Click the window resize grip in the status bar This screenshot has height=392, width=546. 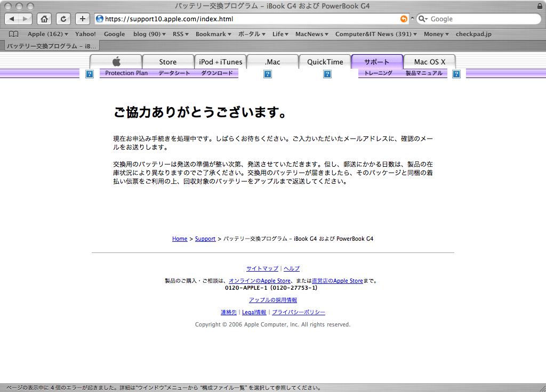click(542, 388)
